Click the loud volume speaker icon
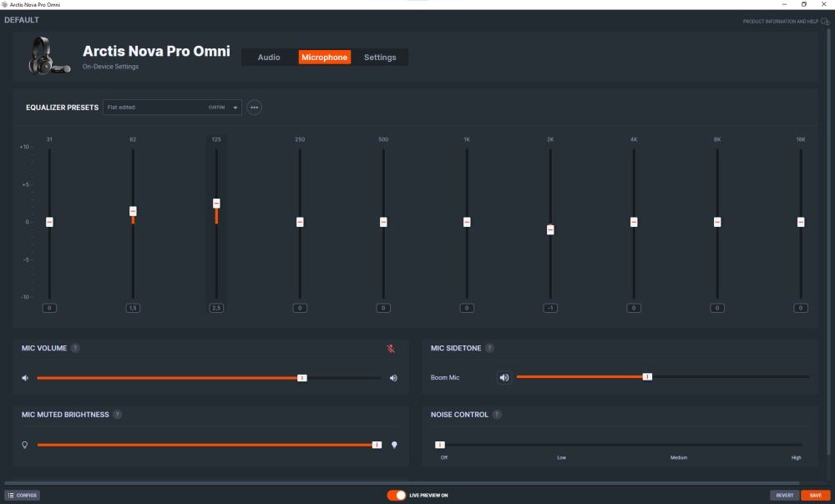 click(393, 378)
